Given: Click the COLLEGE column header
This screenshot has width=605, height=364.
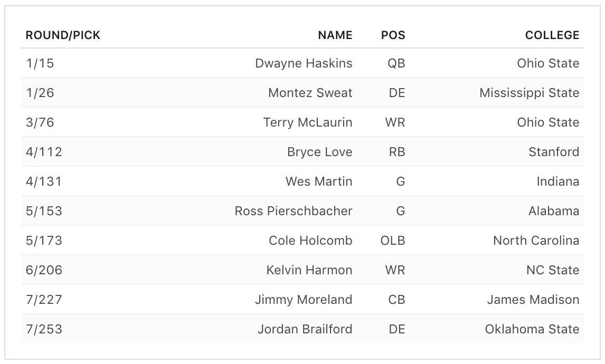Looking at the screenshot, I should (552, 35).
